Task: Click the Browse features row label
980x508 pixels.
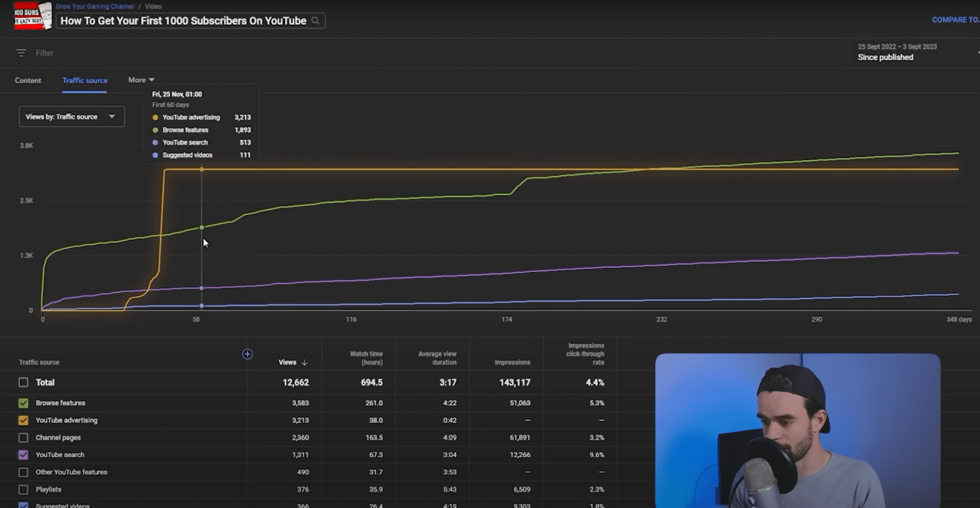Action: coord(60,403)
